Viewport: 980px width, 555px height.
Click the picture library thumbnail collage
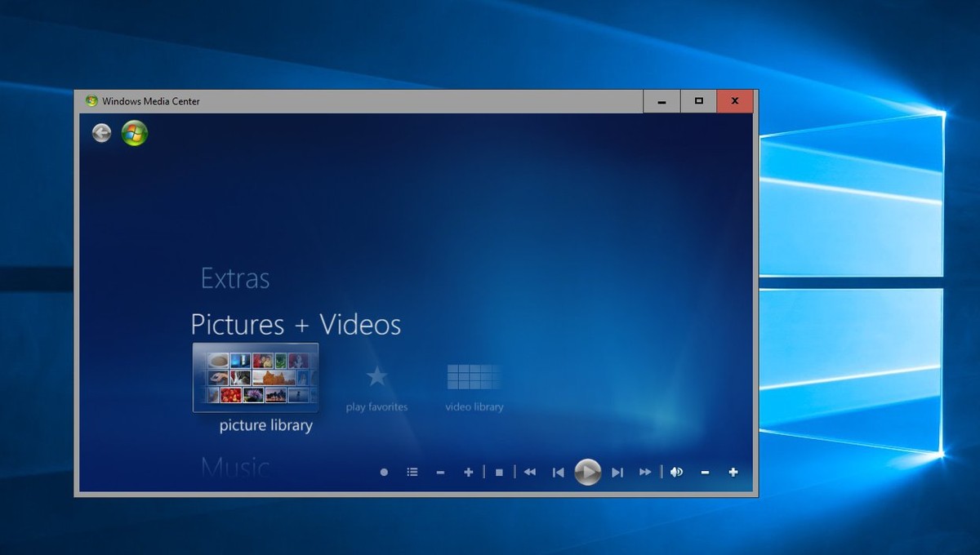point(256,378)
